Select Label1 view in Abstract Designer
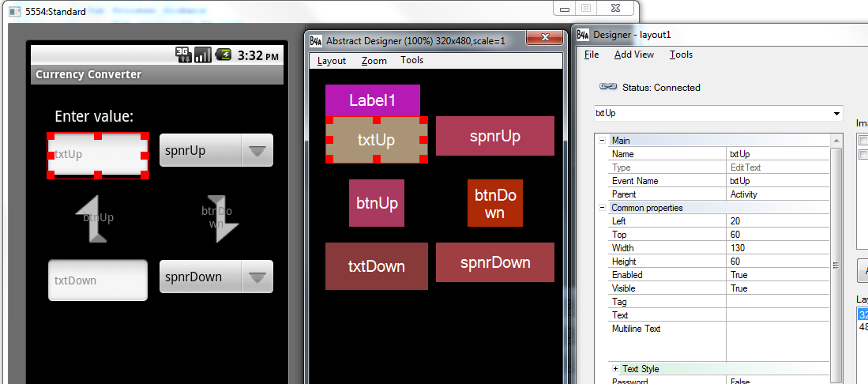Viewport: 868px width, 384px height. pyautogui.click(x=373, y=100)
